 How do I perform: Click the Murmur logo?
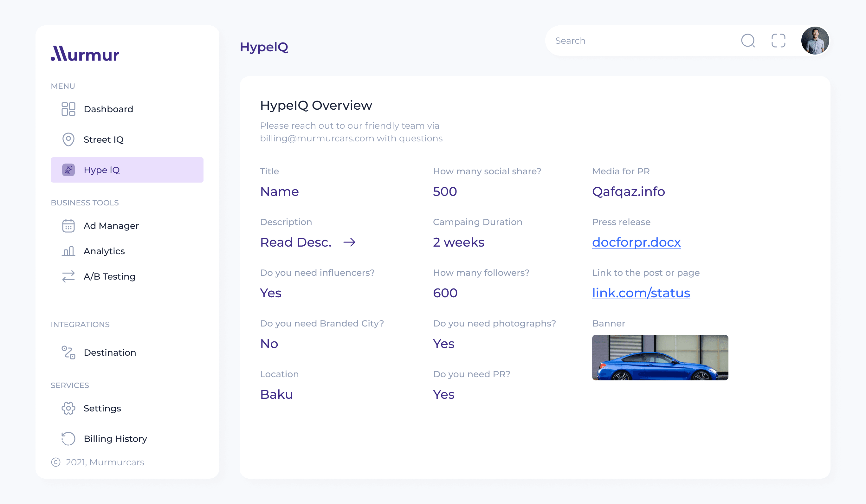point(85,54)
